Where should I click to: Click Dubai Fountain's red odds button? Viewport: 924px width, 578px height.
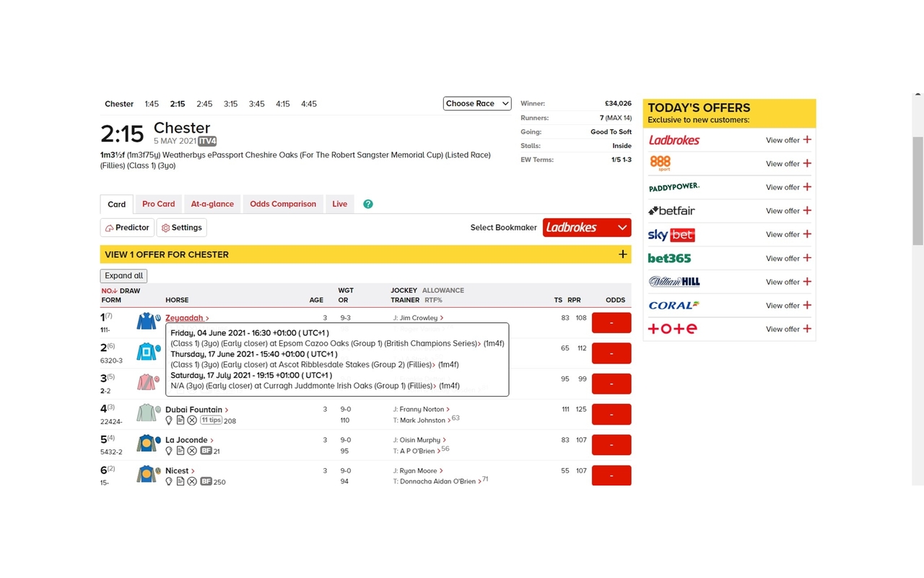(x=611, y=414)
